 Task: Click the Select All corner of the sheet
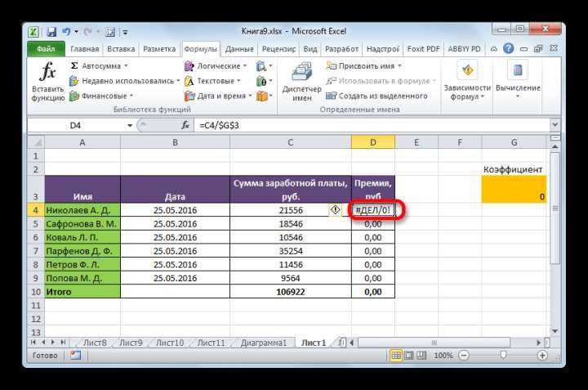tap(36, 142)
